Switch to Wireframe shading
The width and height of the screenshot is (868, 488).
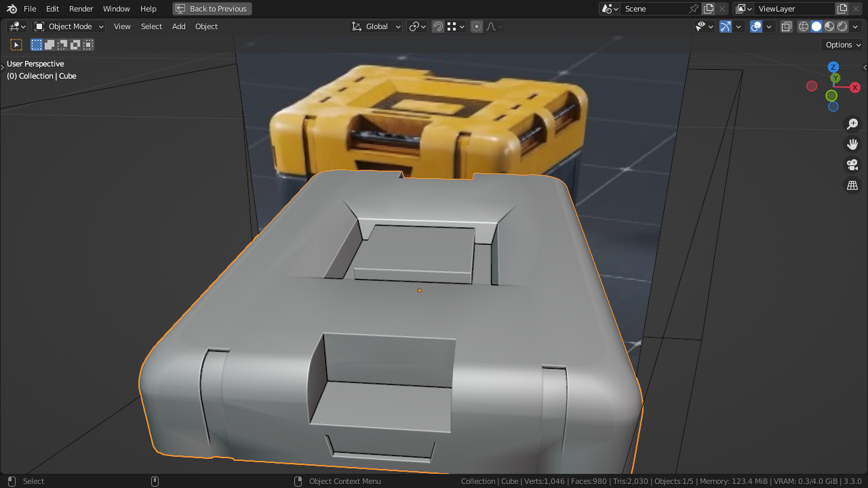pyautogui.click(x=804, y=26)
